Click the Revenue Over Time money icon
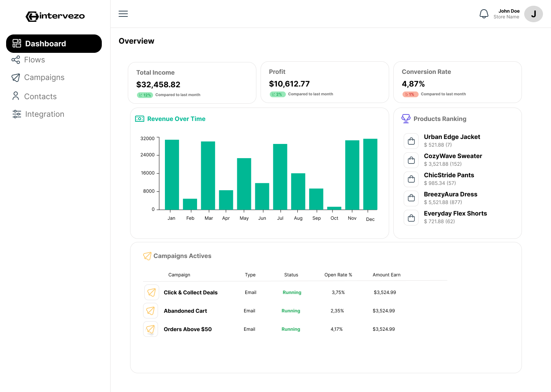The width and height of the screenshot is (551, 392). pos(140,119)
